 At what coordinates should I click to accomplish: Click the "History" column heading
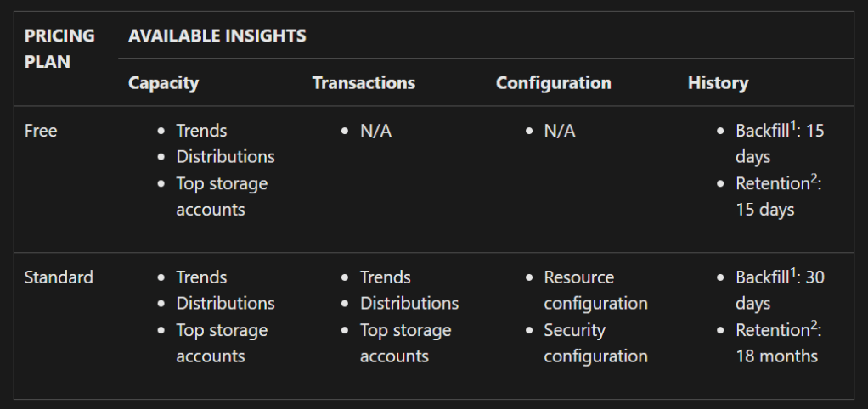[718, 83]
